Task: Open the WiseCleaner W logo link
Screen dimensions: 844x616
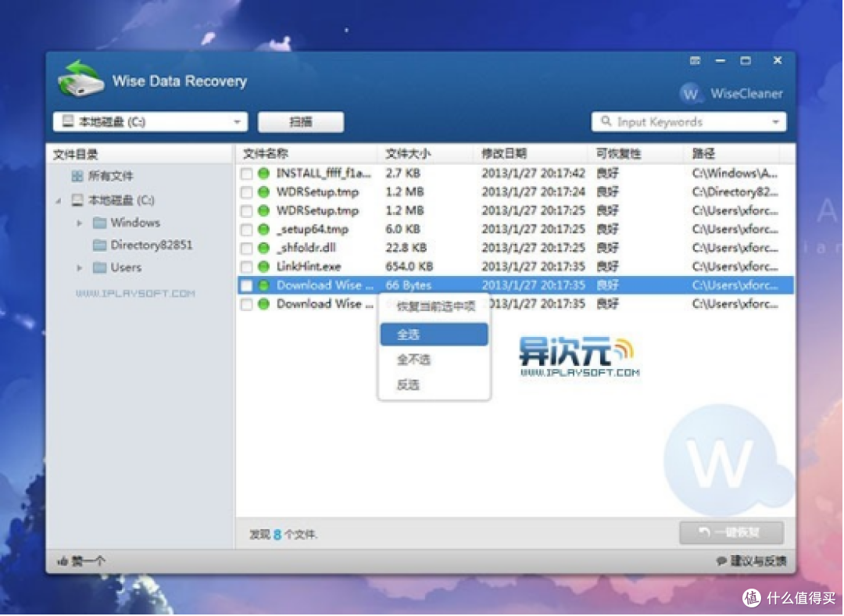Action: [689, 94]
